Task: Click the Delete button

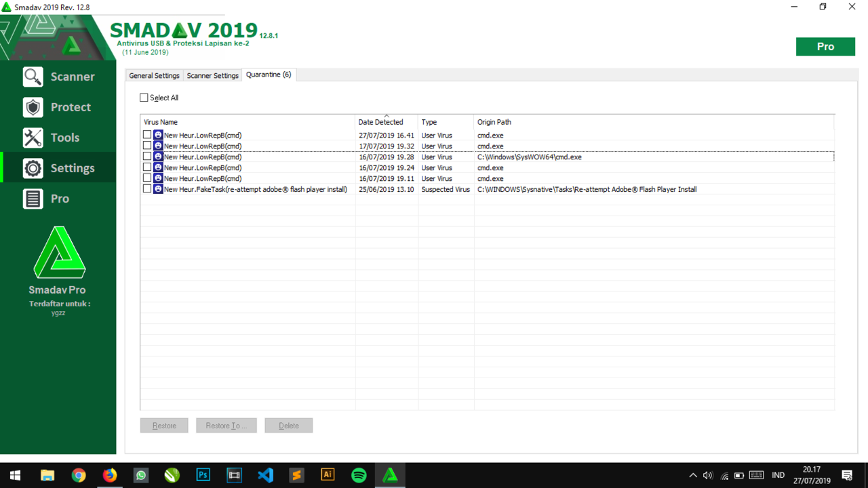Action: [289, 426]
